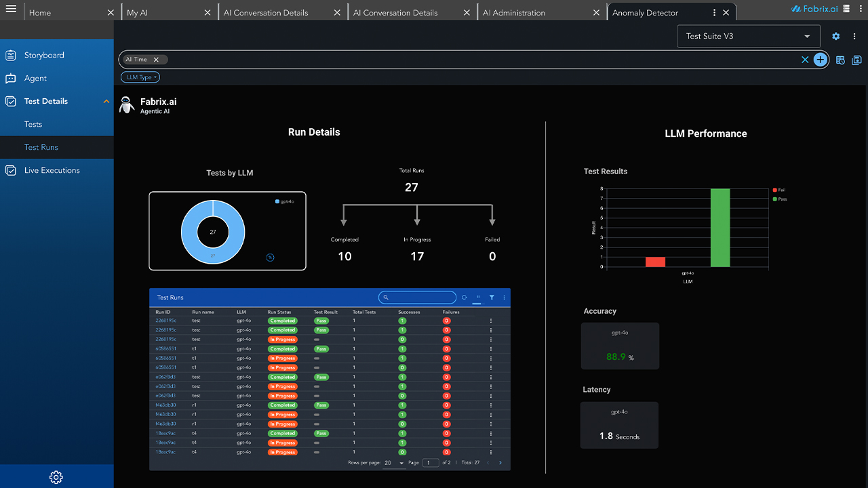Click the round plus button in filter bar

(821, 60)
